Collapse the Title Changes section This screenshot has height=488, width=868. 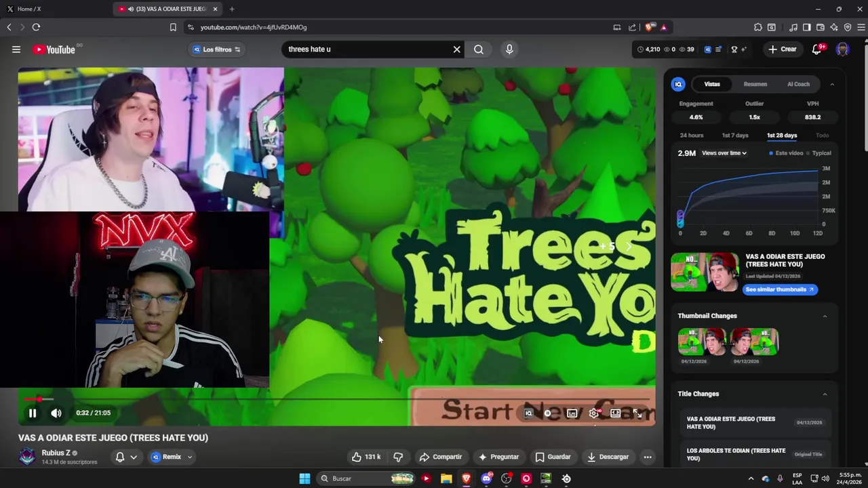(825, 394)
